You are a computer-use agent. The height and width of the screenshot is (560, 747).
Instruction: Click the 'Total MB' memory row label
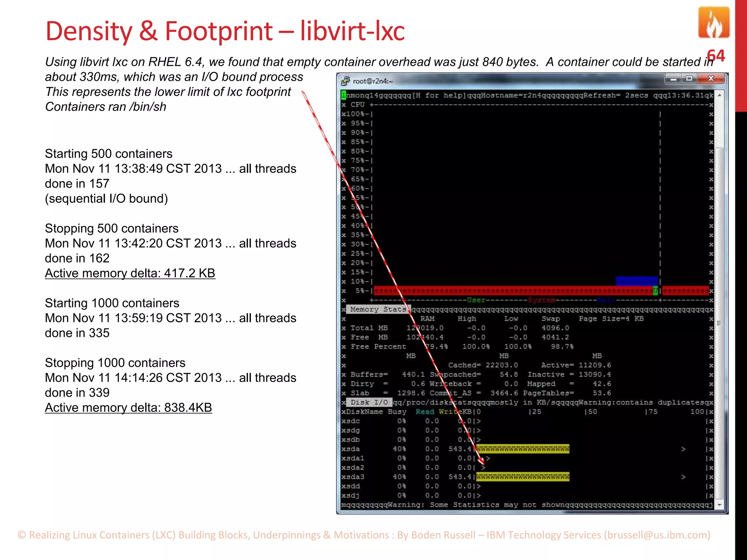pyautogui.click(x=369, y=328)
